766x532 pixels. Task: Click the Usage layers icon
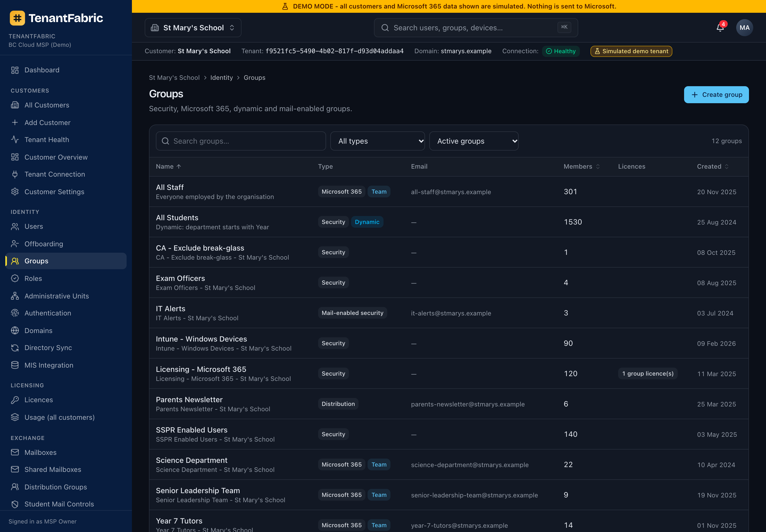pos(15,417)
